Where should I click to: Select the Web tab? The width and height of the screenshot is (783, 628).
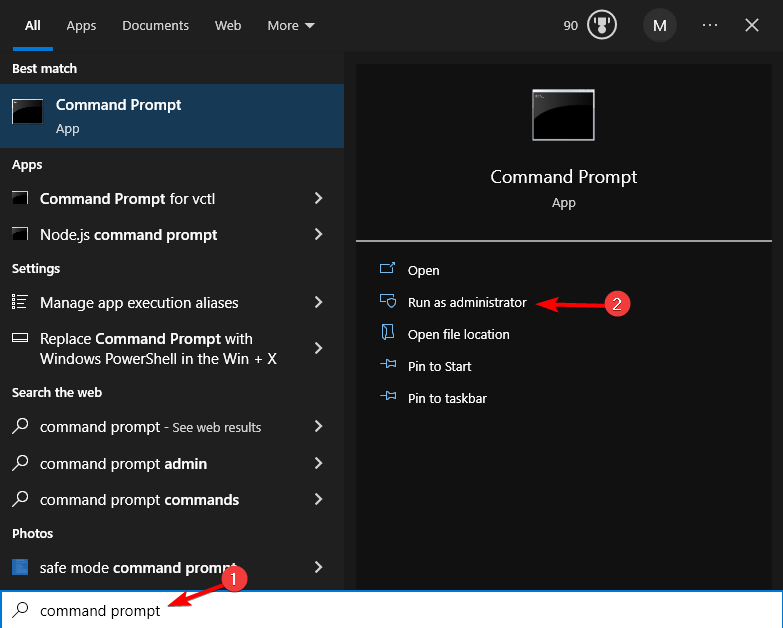[228, 26]
